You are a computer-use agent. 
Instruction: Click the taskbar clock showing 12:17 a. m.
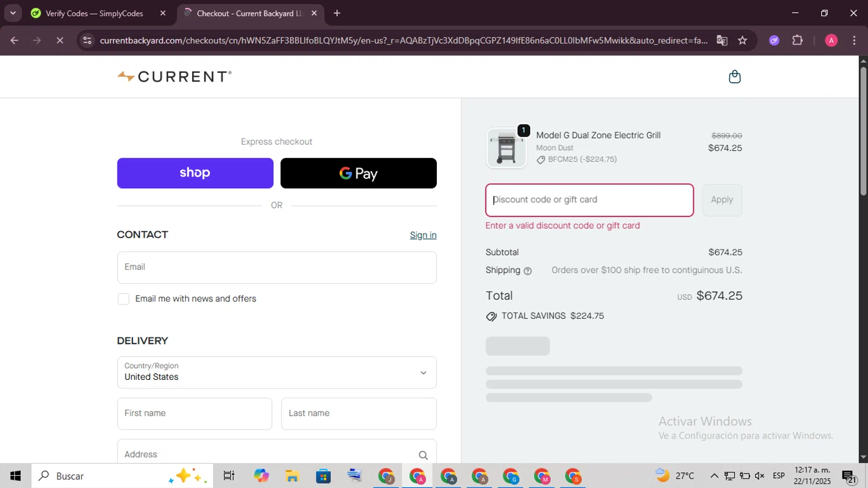pos(812,476)
